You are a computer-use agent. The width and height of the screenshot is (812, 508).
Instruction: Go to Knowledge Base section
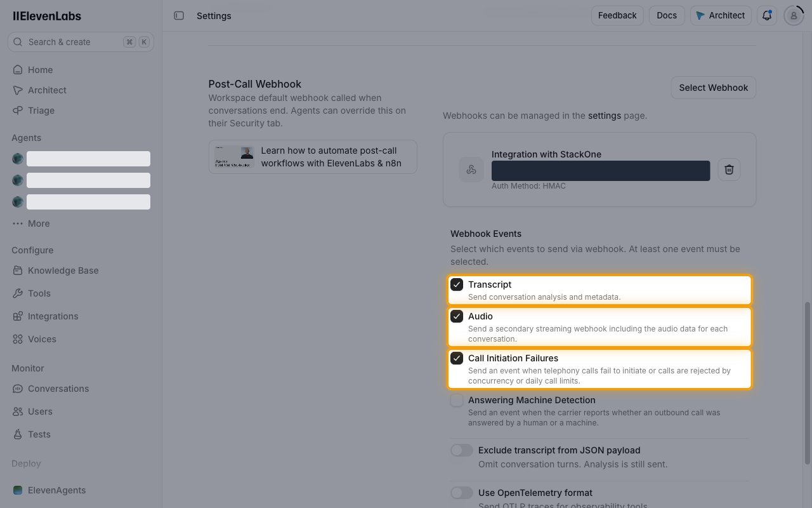click(x=81, y=271)
